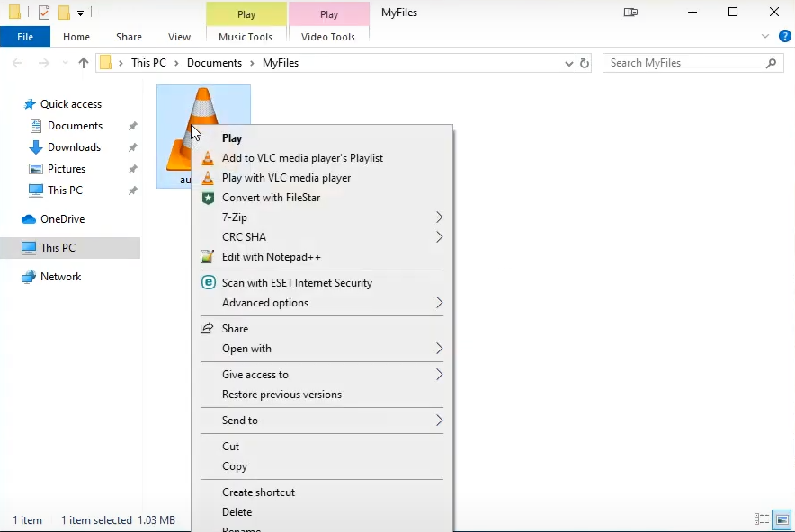Click the Search MyFiles input field
Image resolution: width=795 pixels, height=532 pixels.
tap(693, 63)
